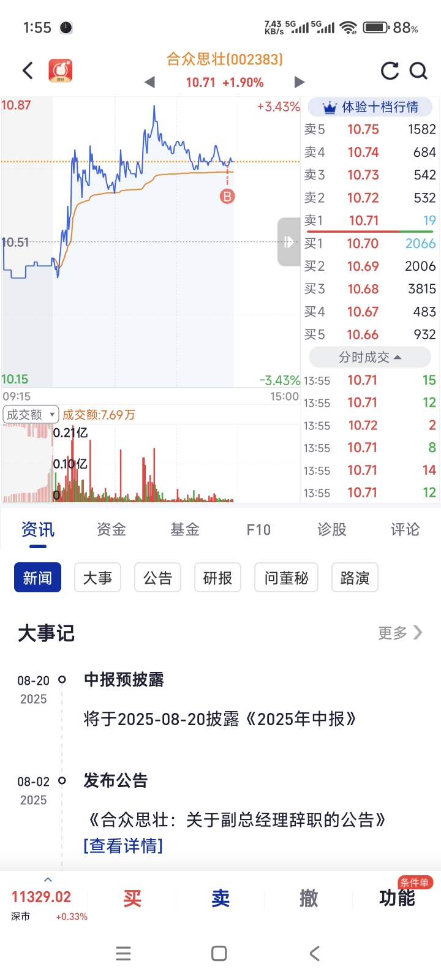The height and width of the screenshot is (980, 441).
Task: Tap Android home square button
Action: [219, 954]
